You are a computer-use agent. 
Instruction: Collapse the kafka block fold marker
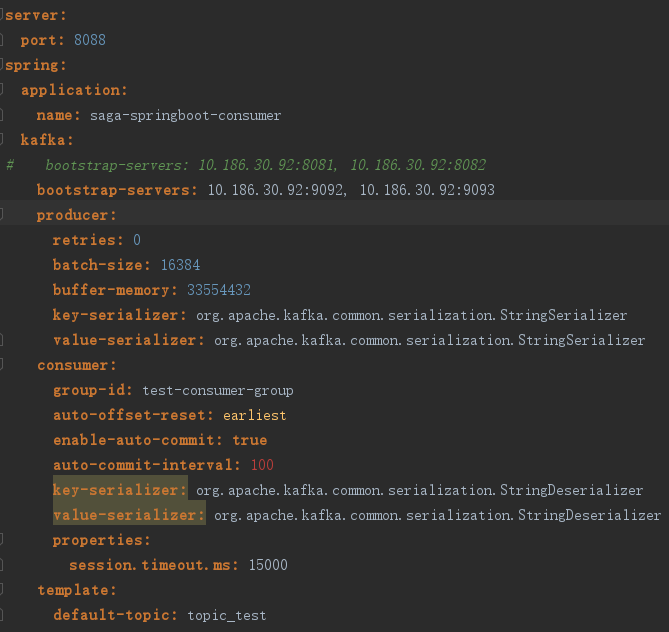tap(2, 140)
